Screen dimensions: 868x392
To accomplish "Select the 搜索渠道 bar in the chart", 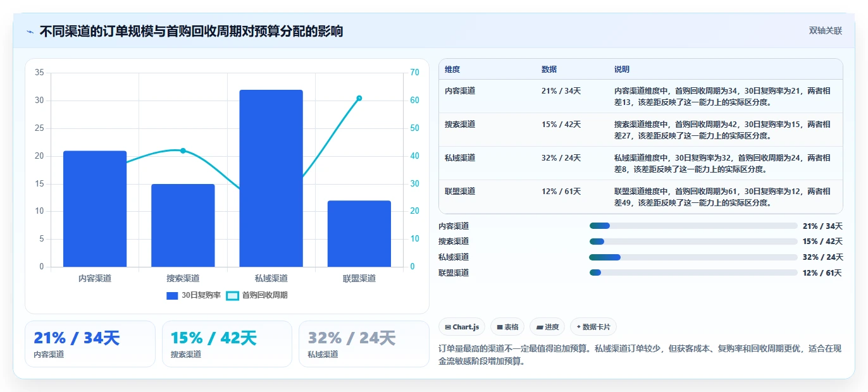I will (x=183, y=225).
